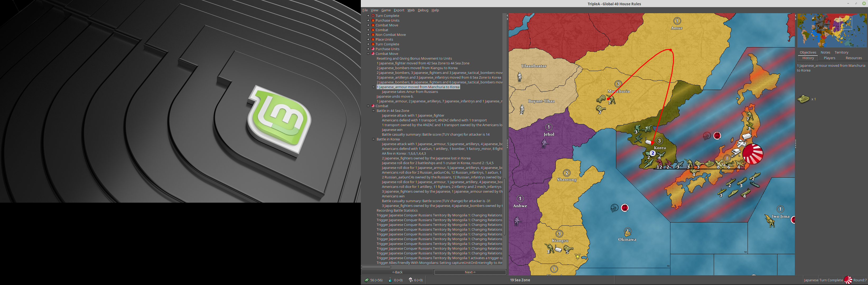This screenshot has width=868, height=285.
Task: Click the Amur territory value marker
Action: point(677,21)
